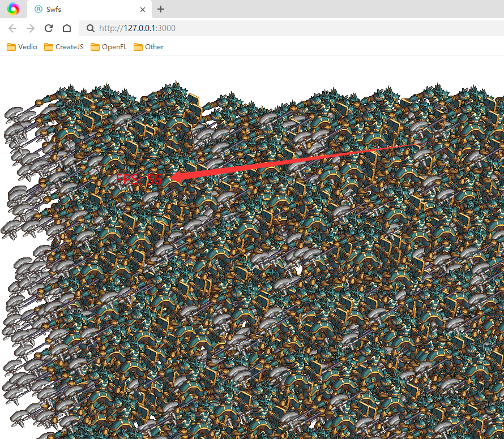Open a new tab with plus button
Image resolution: width=504 pixels, height=439 pixels.
pyautogui.click(x=161, y=9)
